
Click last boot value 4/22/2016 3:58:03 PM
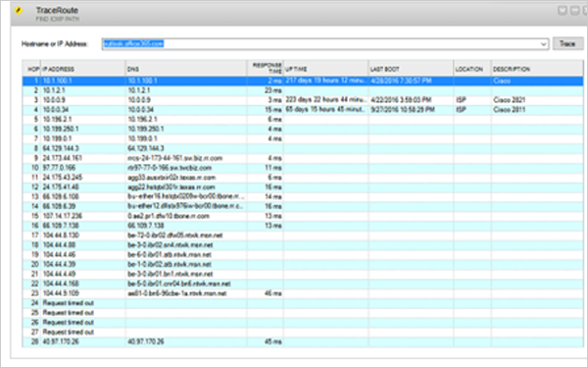401,100
